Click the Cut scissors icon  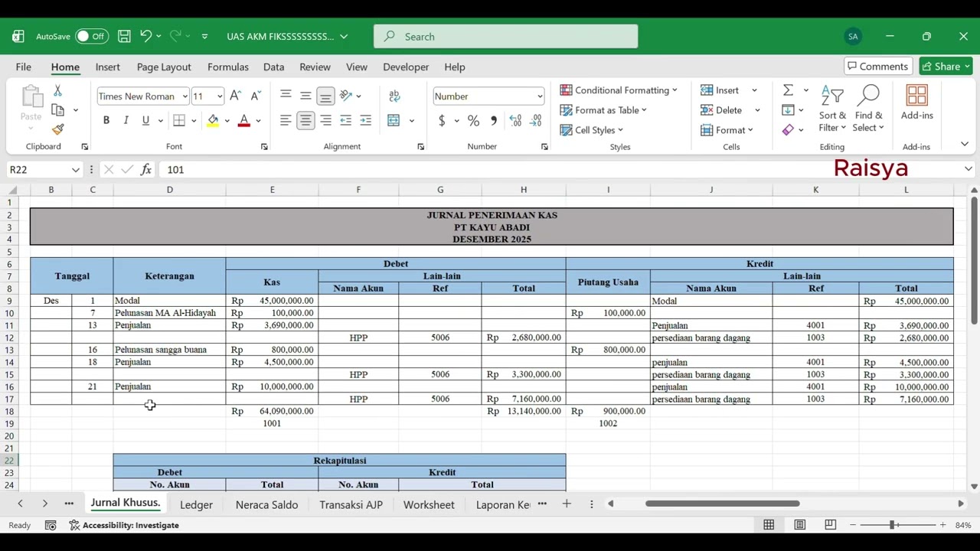point(57,90)
